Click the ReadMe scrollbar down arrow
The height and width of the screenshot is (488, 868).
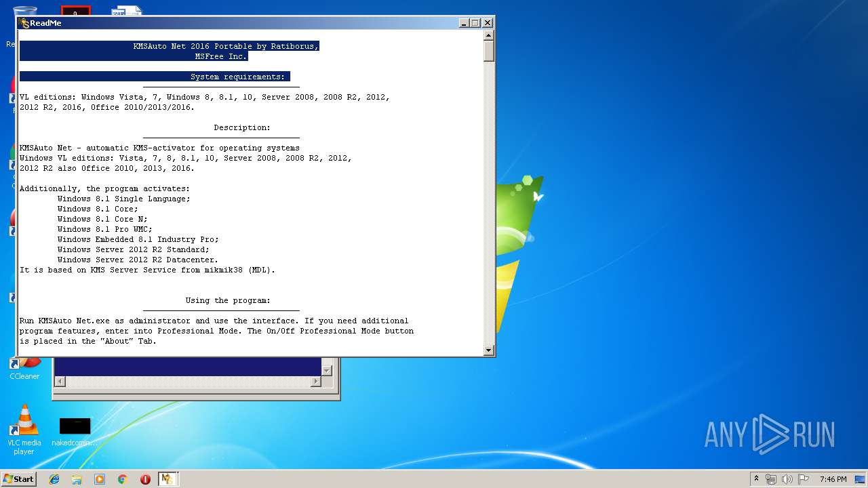tap(489, 350)
